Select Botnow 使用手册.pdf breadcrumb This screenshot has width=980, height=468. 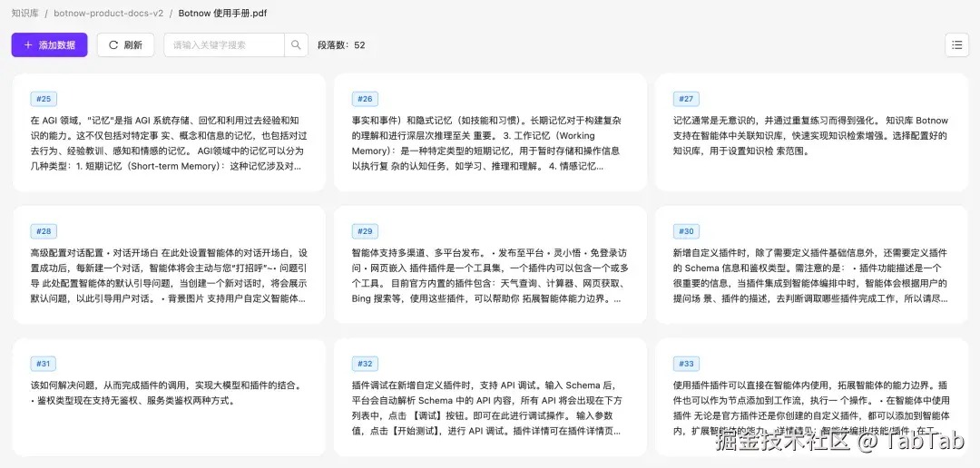pyautogui.click(x=222, y=13)
